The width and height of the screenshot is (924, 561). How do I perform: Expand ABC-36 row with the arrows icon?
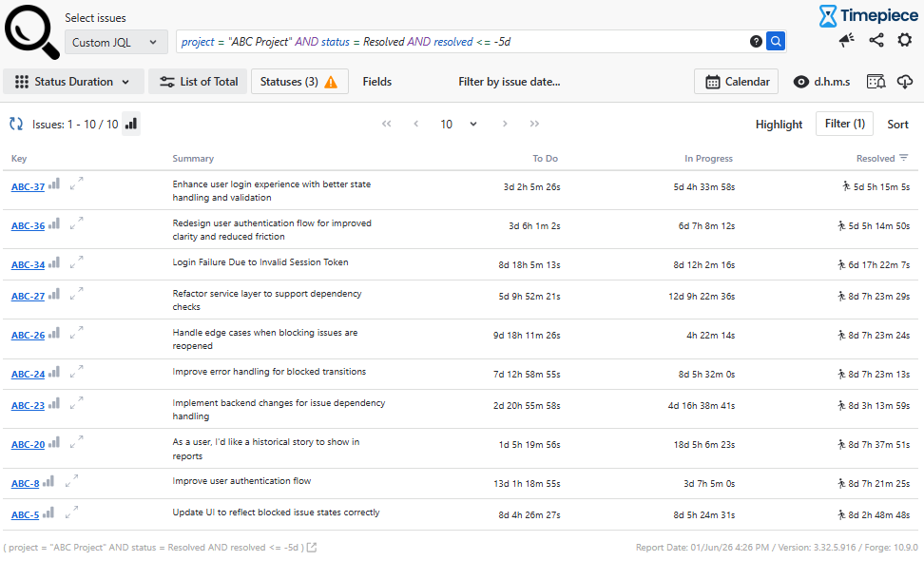pos(77,222)
